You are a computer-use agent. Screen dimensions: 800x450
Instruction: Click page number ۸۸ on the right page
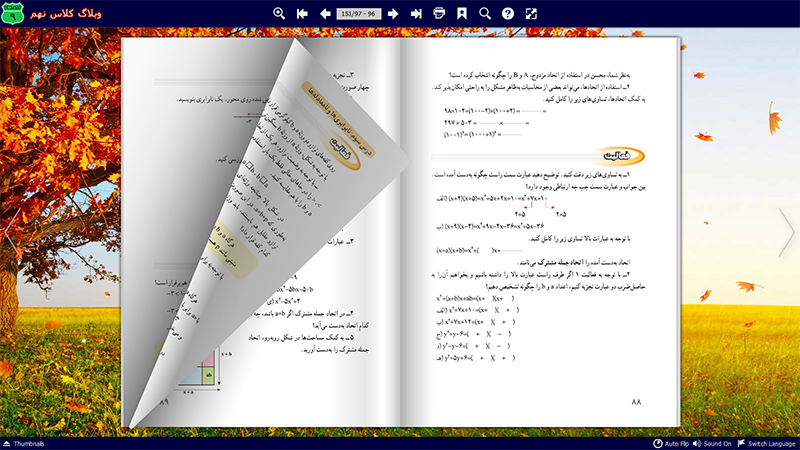click(x=636, y=402)
